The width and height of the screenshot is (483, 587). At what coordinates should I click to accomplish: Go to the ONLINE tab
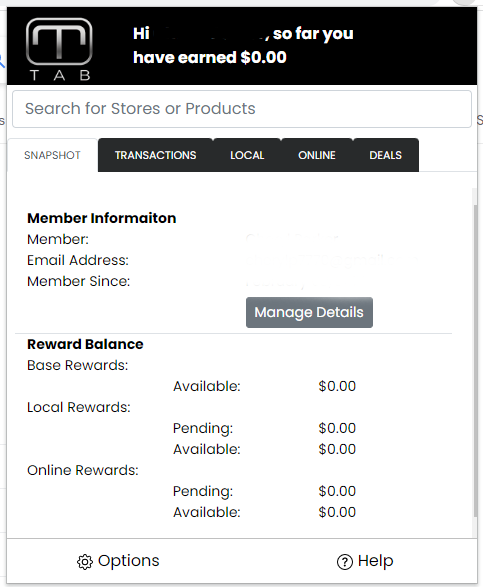pyautogui.click(x=317, y=155)
